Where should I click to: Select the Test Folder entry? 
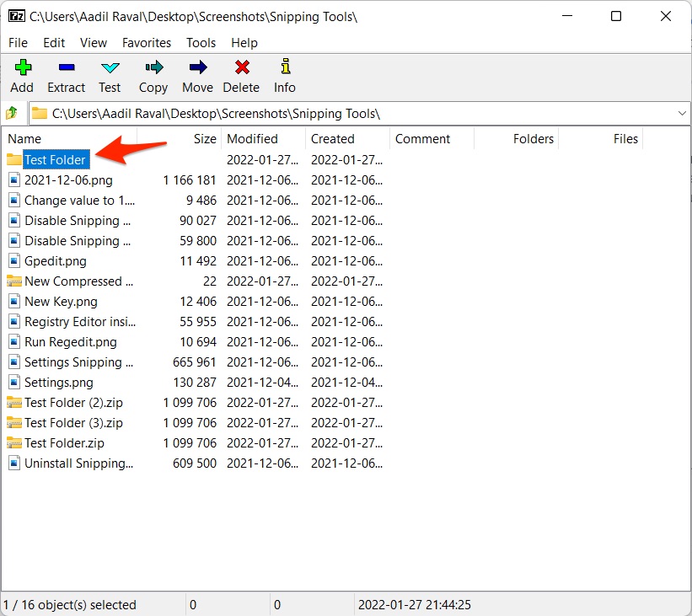pyautogui.click(x=55, y=160)
